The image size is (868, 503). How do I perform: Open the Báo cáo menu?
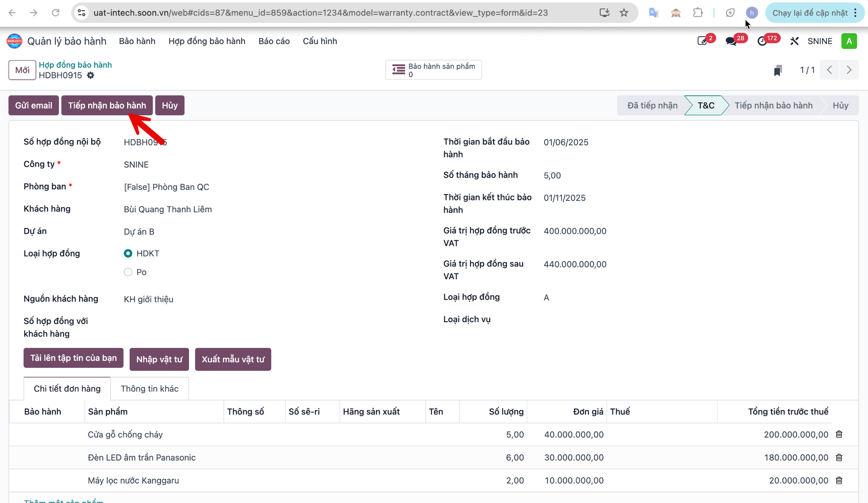[274, 41]
